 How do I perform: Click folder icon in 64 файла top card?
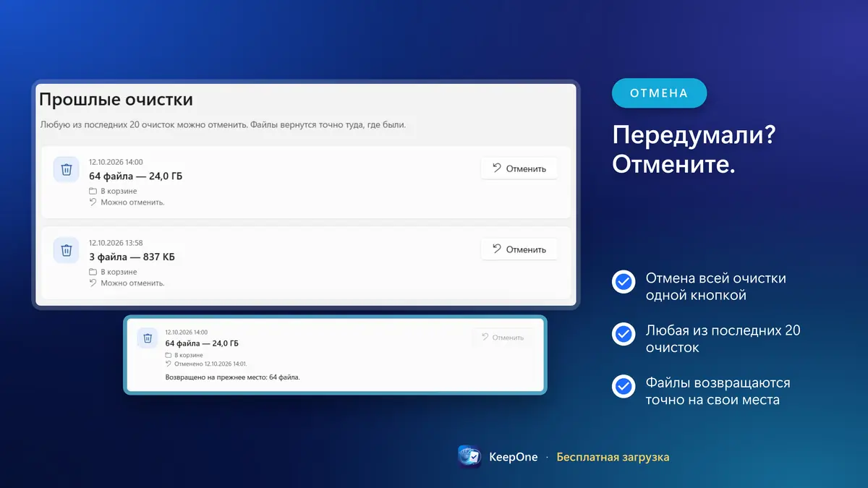[x=93, y=191]
